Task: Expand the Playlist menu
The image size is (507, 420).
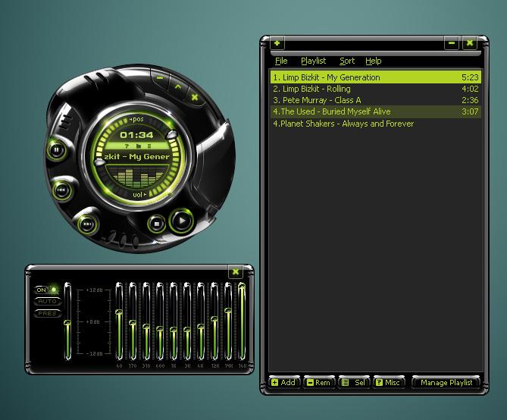Action: tap(313, 61)
